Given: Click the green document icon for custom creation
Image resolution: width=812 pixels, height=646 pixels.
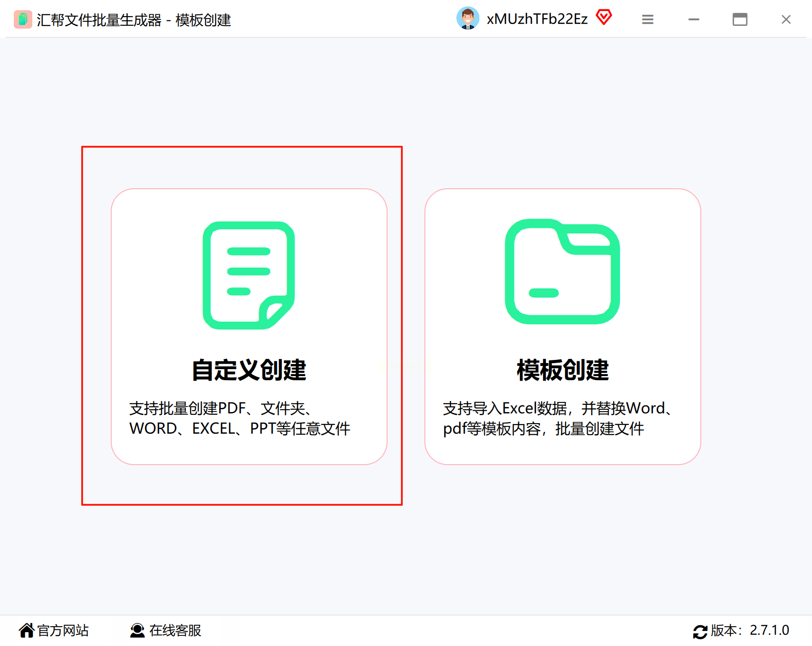Looking at the screenshot, I should tap(249, 275).
